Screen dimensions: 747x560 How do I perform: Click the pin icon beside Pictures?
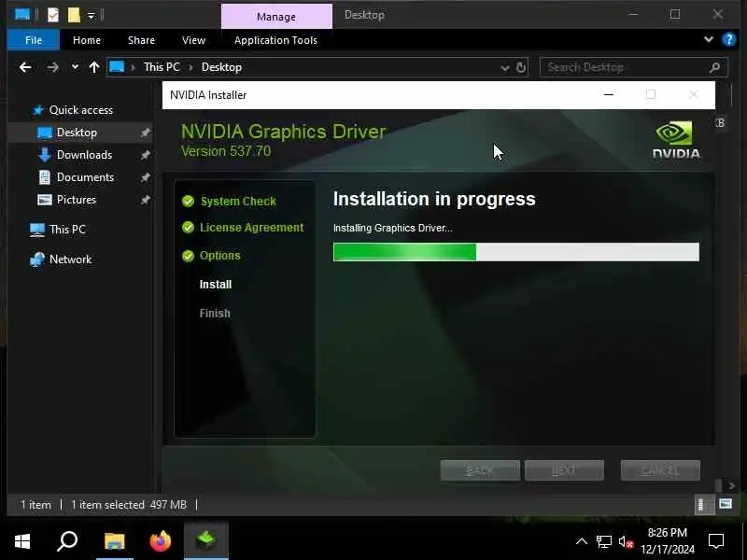coord(146,200)
